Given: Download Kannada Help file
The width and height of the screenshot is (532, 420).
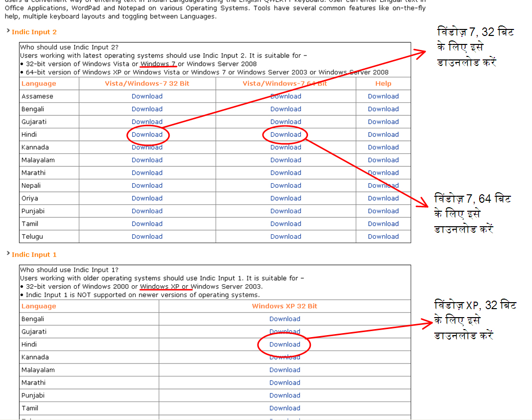Looking at the screenshot, I should (x=383, y=147).
